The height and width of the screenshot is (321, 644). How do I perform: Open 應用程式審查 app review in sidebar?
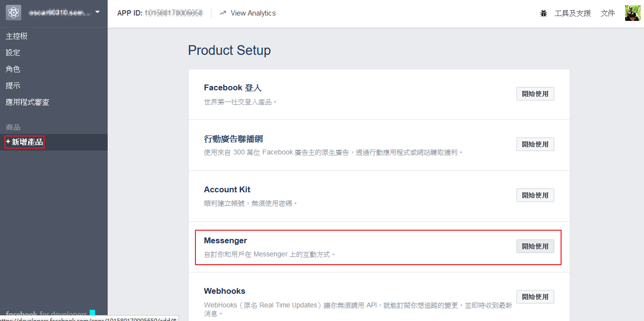click(28, 102)
